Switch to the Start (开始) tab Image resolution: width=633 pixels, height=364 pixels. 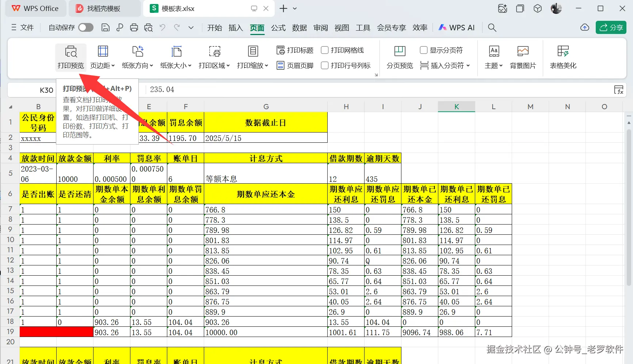[214, 28]
